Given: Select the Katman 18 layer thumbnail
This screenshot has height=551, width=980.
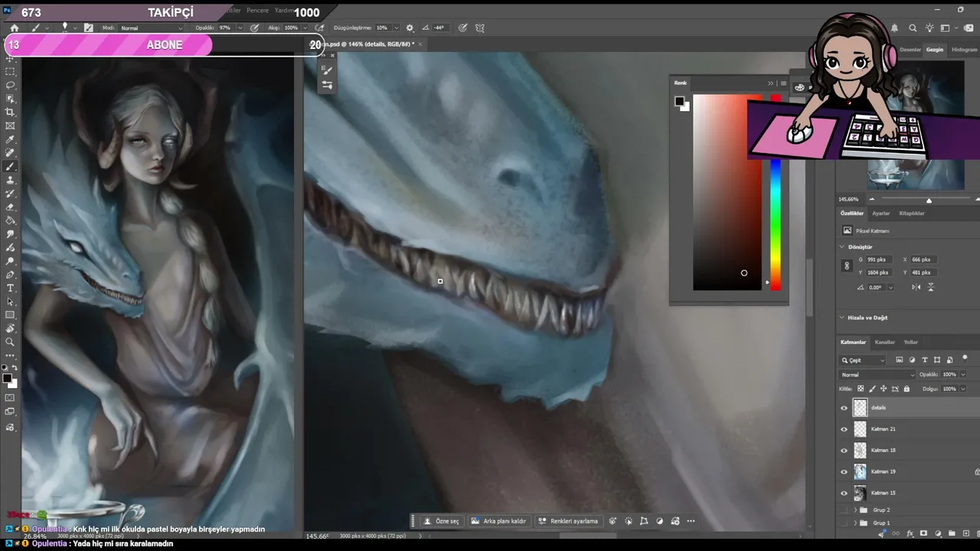Looking at the screenshot, I should [x=860, y=451].
